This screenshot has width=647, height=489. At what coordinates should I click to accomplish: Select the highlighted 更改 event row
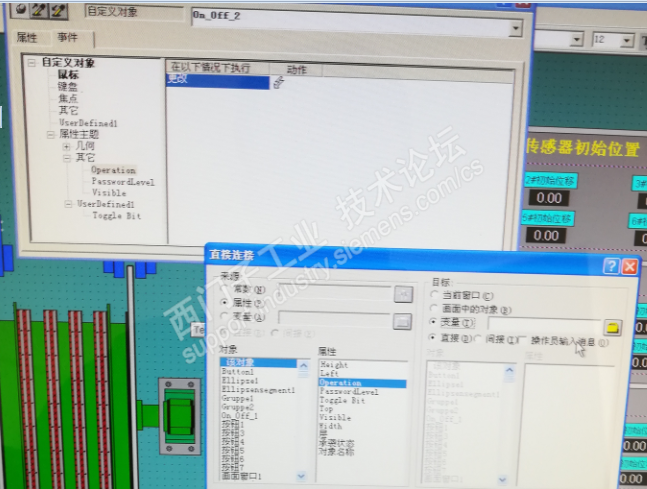[218, 82]
